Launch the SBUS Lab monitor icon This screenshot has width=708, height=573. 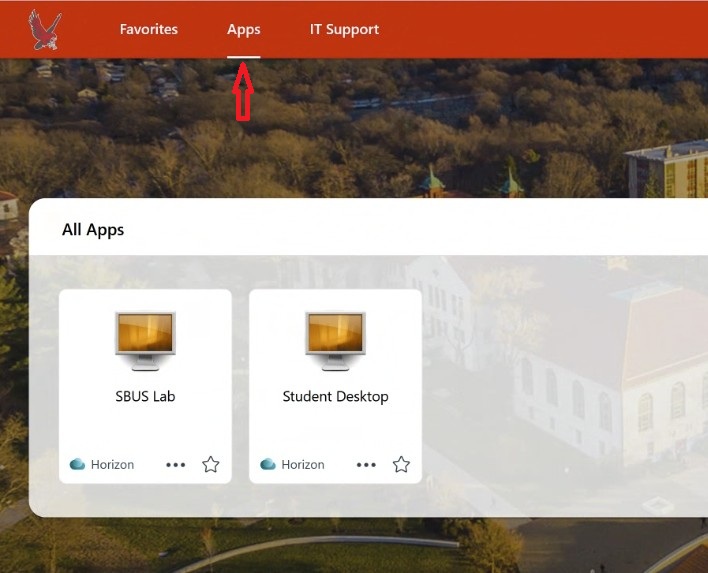(145, 341)
